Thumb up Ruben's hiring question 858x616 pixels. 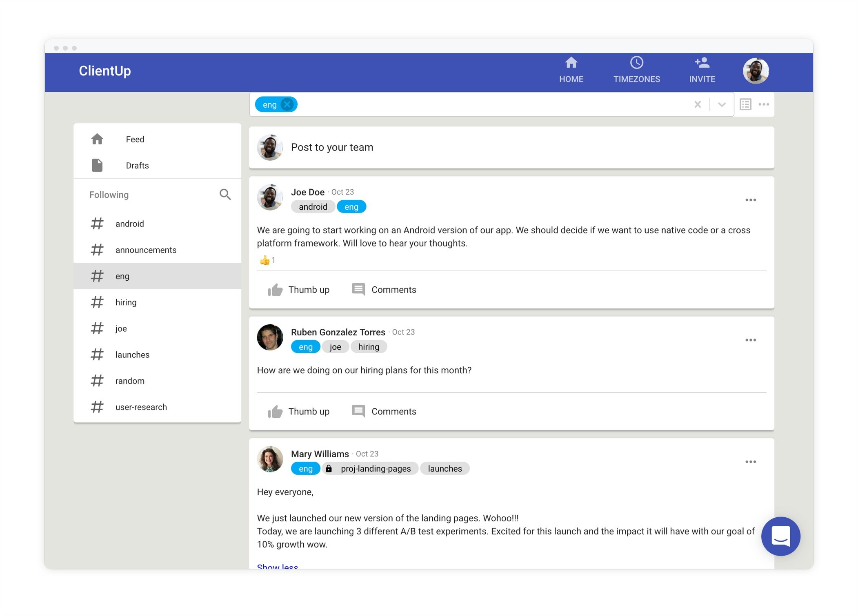[x=299, y=411]
